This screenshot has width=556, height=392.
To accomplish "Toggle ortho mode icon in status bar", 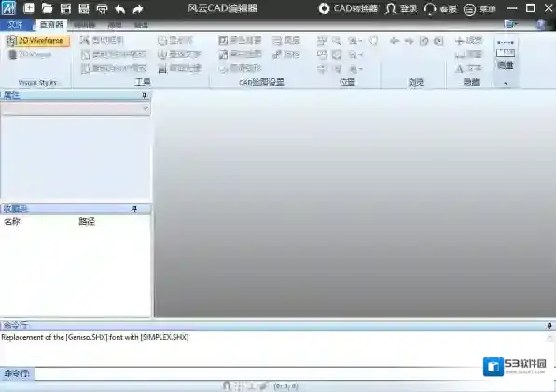I will [251, 386].
